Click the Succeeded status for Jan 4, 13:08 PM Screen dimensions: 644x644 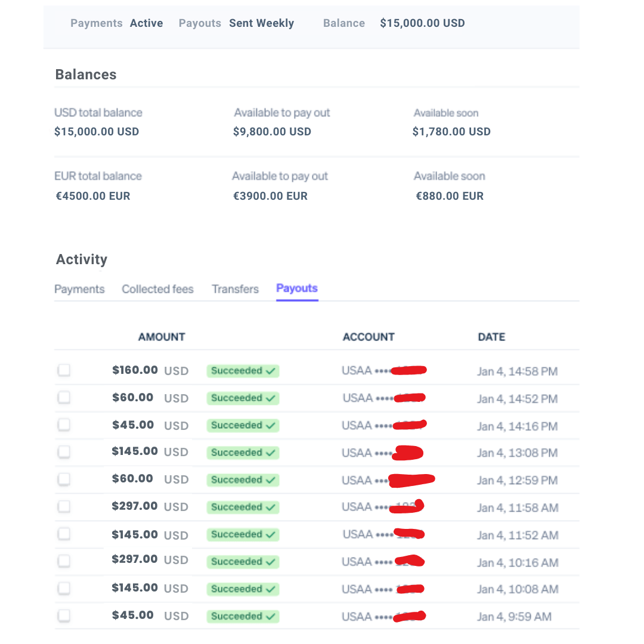pos(243,453)
